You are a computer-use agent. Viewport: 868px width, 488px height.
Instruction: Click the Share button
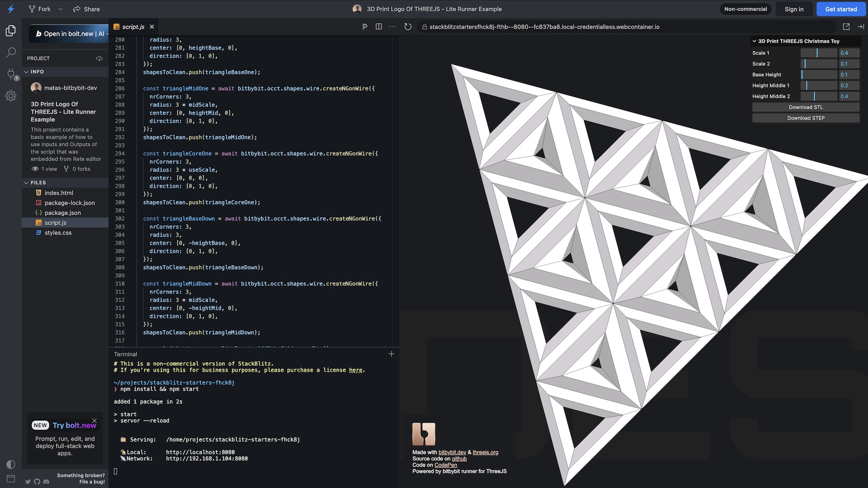(x=86, y=9)
